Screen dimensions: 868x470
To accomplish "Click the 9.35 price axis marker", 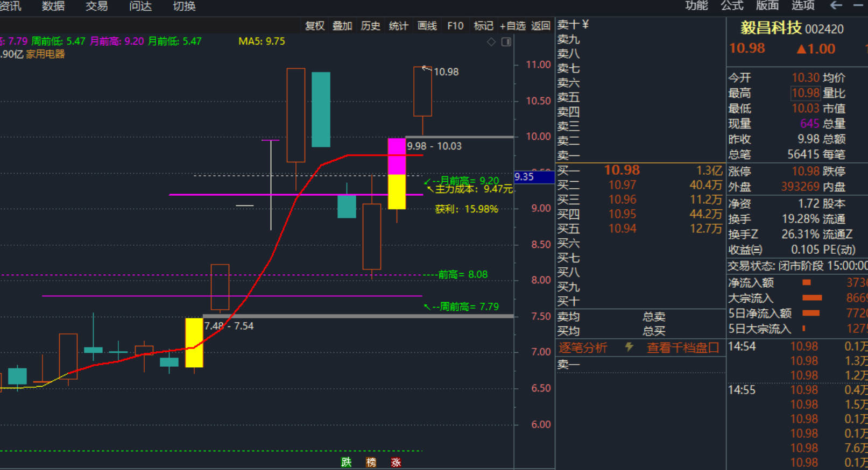I will 534,177.
